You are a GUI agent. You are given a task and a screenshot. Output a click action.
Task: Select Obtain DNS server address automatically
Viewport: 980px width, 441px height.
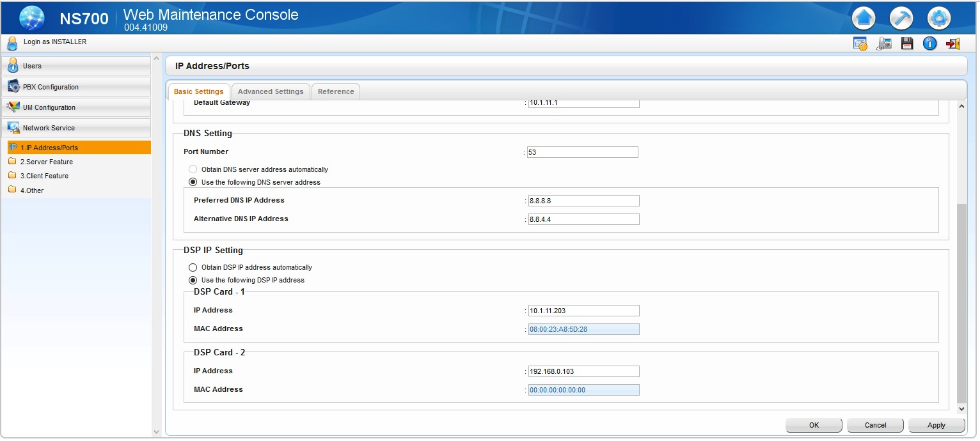pyautogui.click(x=193, y=169)
